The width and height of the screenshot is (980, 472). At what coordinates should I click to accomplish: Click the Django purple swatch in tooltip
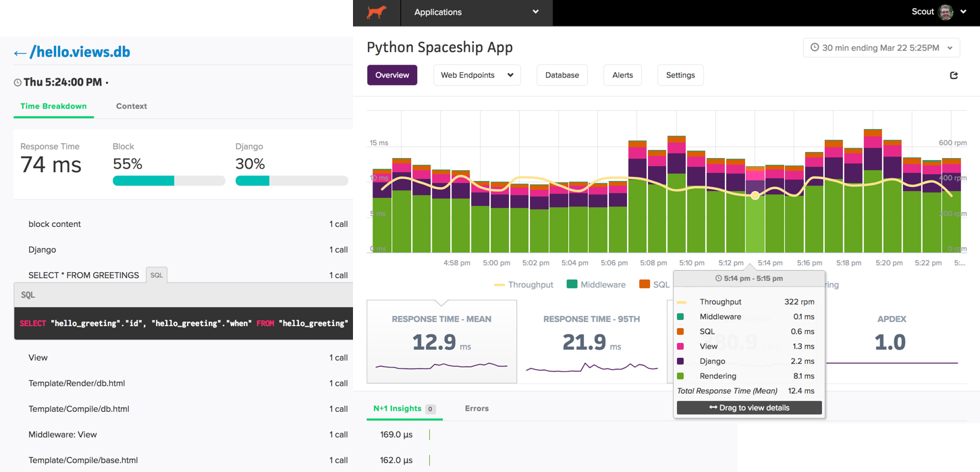680,361
